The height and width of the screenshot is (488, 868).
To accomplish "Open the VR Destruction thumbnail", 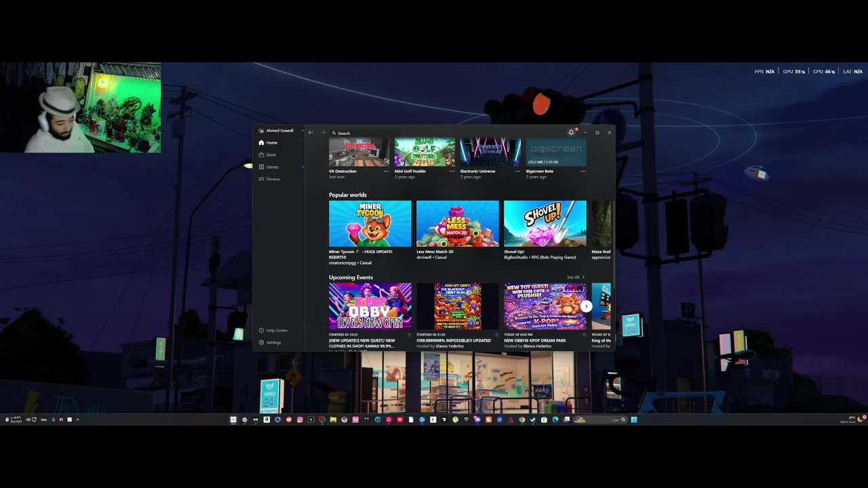I will coord(359,152).
